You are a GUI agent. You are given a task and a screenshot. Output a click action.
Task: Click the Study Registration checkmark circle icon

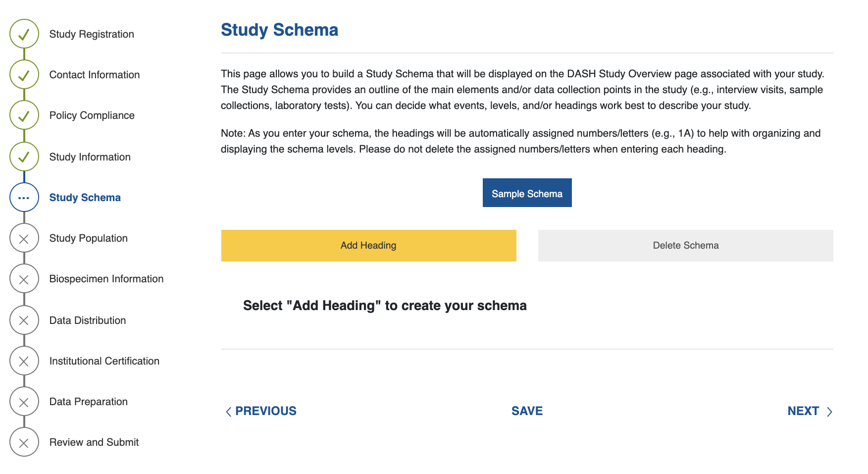click(x=24, y=34)
